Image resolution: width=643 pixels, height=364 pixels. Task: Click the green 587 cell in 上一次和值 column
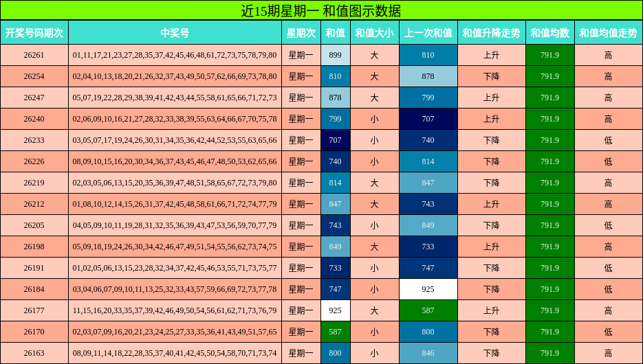[428, 310]
